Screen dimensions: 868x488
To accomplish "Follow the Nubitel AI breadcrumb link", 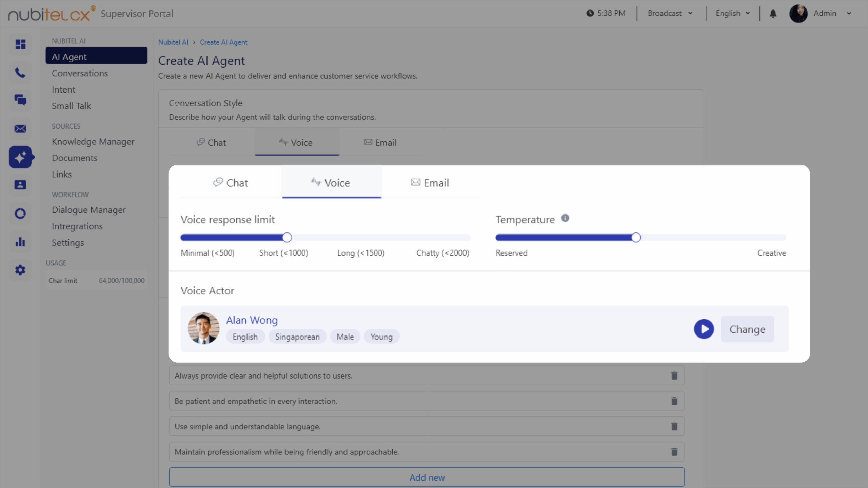I will (x=173, y=42).
